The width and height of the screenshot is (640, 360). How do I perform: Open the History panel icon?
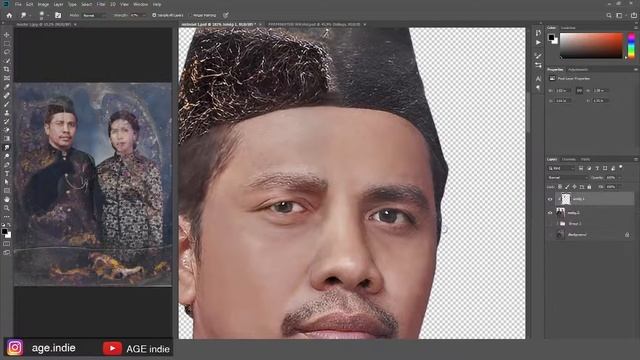tap(538, 33)
